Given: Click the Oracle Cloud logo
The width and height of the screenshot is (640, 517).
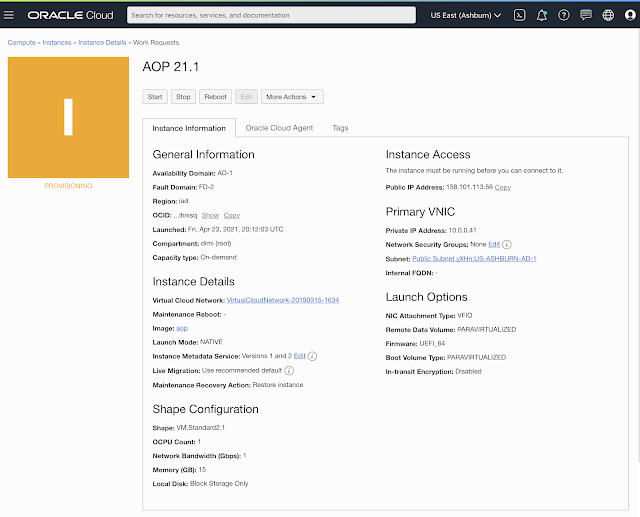Looking at the screenshot, I should point(70,15).
